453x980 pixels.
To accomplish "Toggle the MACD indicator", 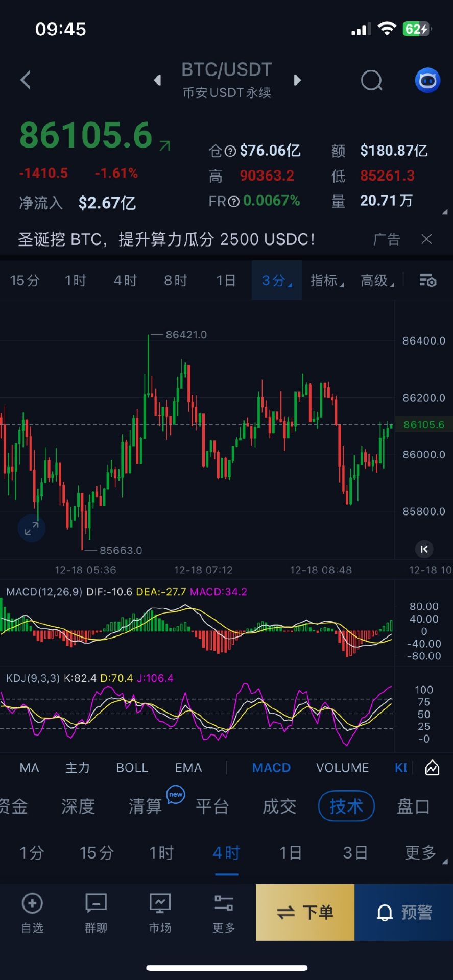I will (x=271, y=768).
